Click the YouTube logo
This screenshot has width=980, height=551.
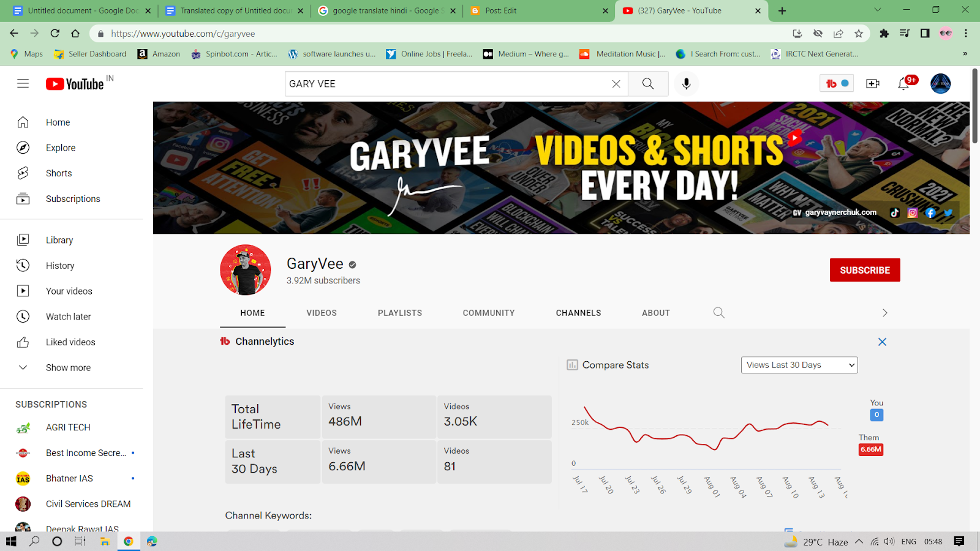75,84
